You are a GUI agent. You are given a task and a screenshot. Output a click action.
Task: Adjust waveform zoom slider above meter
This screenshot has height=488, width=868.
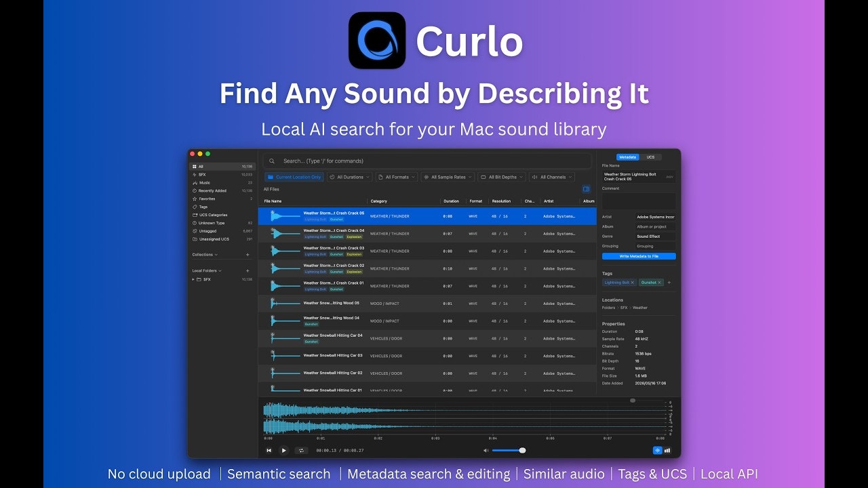coord(633,401)
